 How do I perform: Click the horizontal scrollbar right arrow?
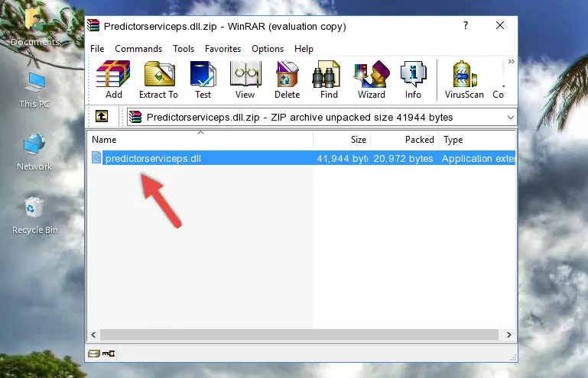[509, 335]
